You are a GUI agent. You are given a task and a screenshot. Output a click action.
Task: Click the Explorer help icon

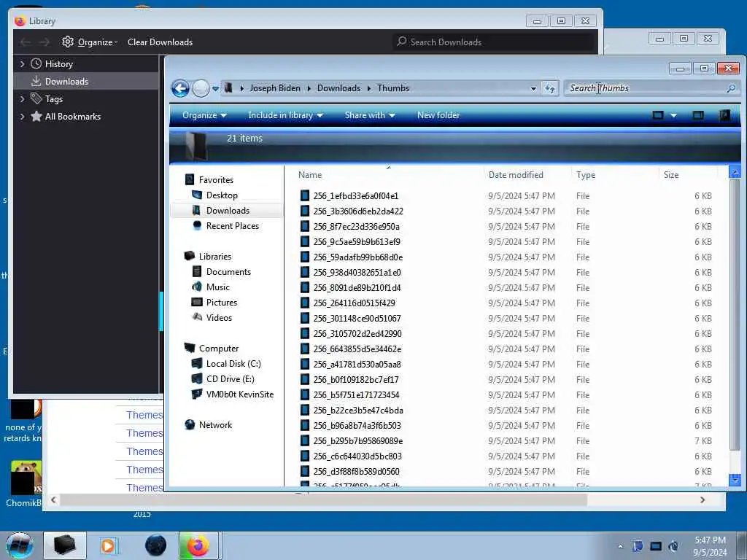coord(724,115)
